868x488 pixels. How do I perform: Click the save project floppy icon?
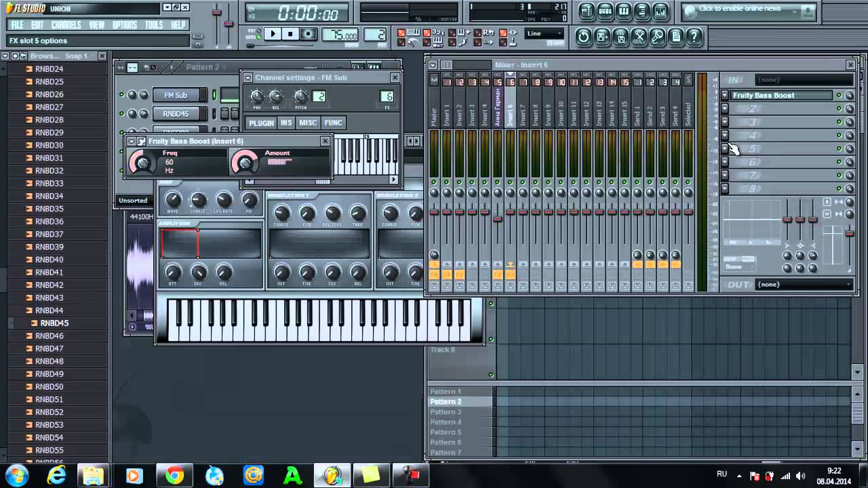pos(620,37)
